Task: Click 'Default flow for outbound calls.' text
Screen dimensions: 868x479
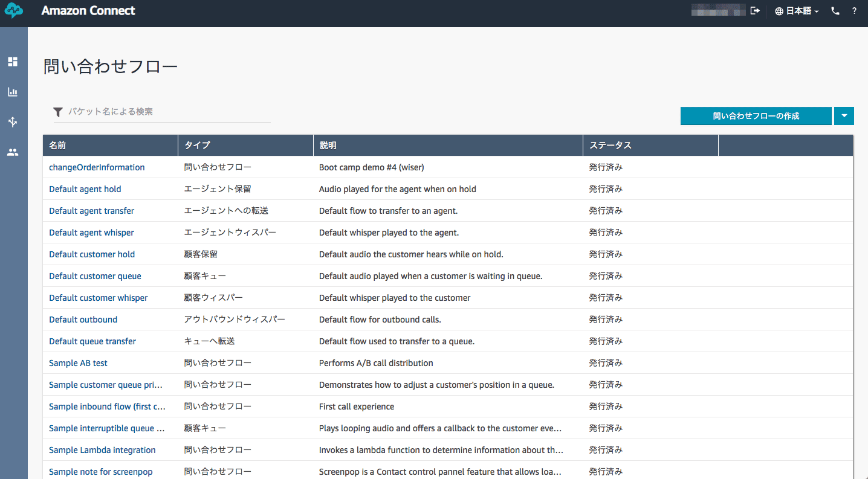Action: pyautogui.click(x=380, y=320)
